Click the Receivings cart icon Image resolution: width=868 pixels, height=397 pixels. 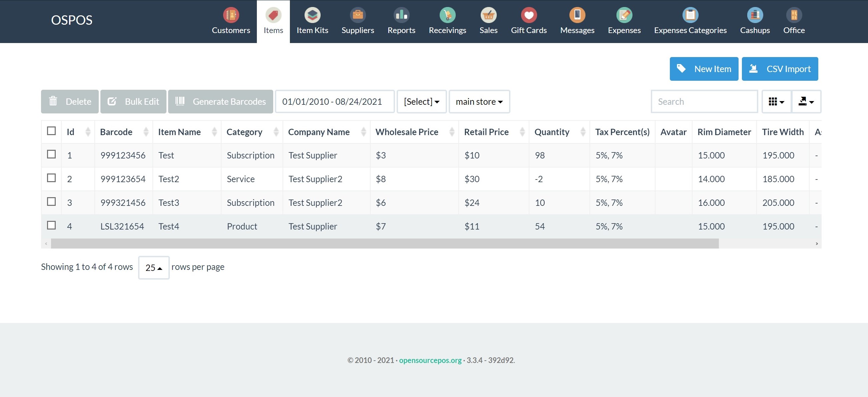[x=447, y=15]
